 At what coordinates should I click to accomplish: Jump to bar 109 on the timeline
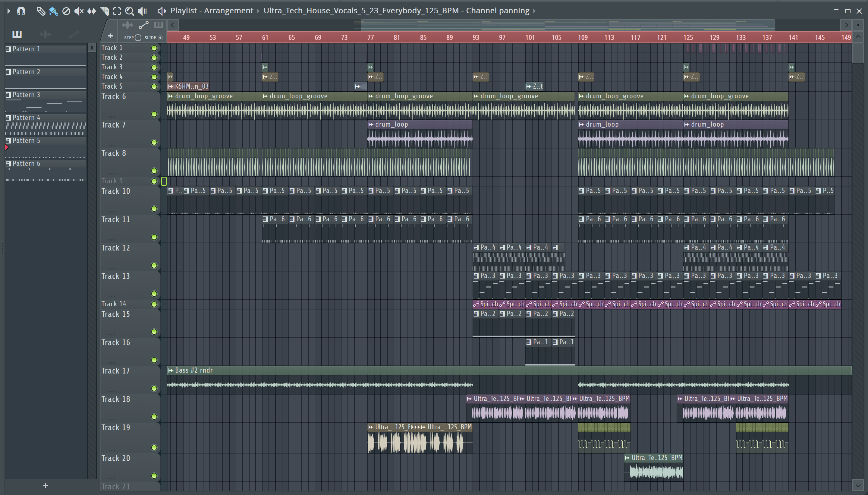coord(583,37)
